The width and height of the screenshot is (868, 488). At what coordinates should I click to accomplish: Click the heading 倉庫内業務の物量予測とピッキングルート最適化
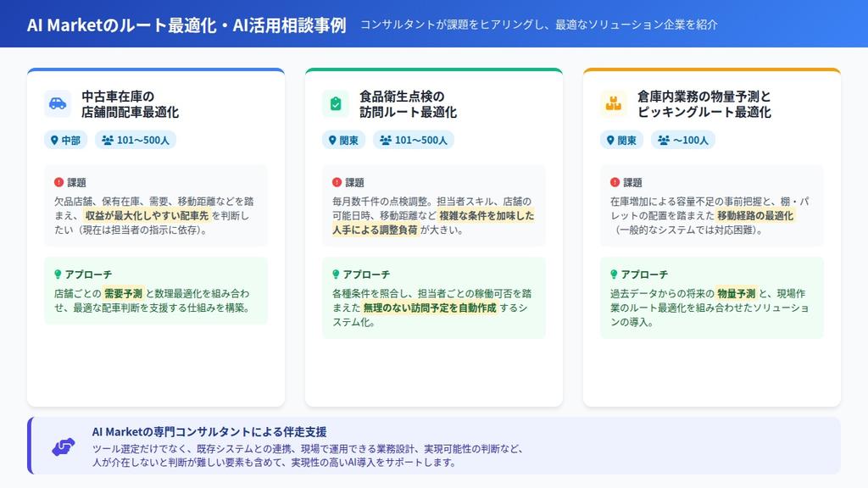(704, 104)
